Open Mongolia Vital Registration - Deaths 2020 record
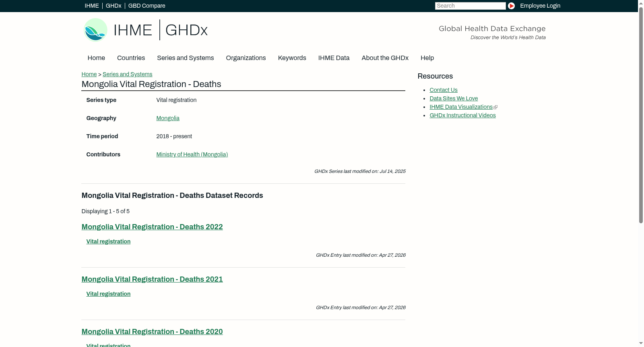This screenshot has width=644, height=347. 152,332
